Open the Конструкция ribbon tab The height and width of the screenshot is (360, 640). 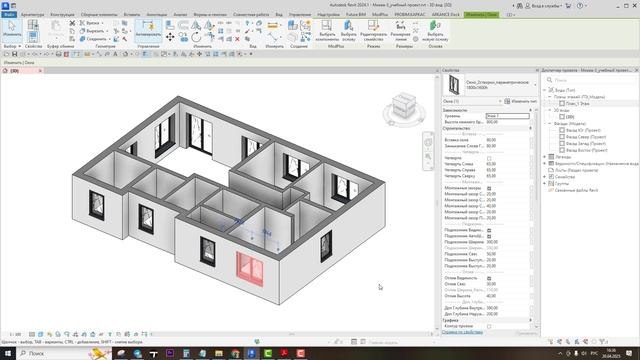[x=62, y=15]
